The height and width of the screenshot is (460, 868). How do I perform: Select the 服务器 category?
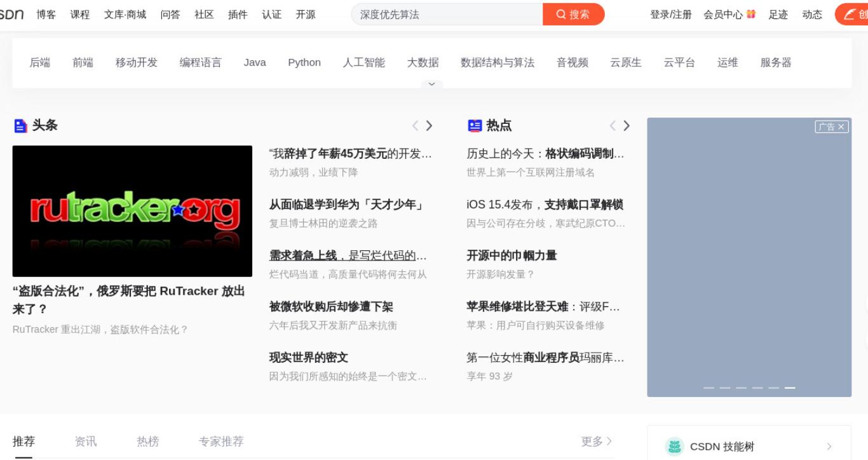coord(776,62)
